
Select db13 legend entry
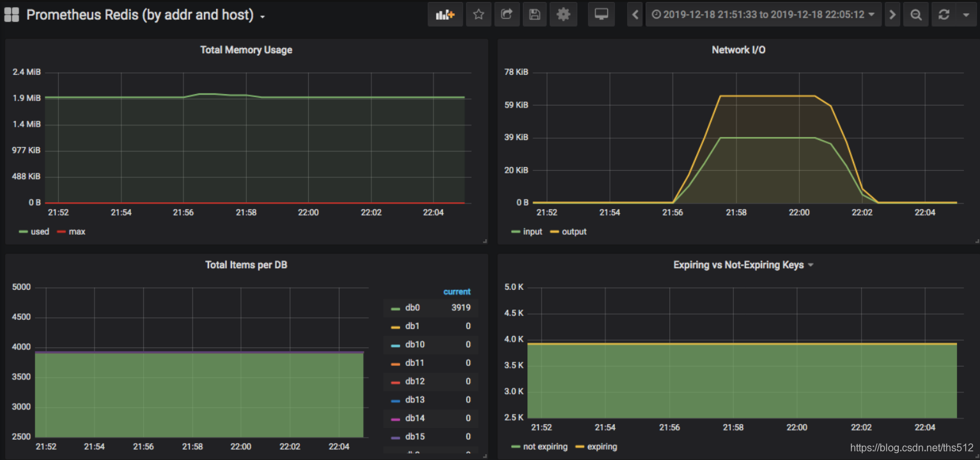pos(415,400)
